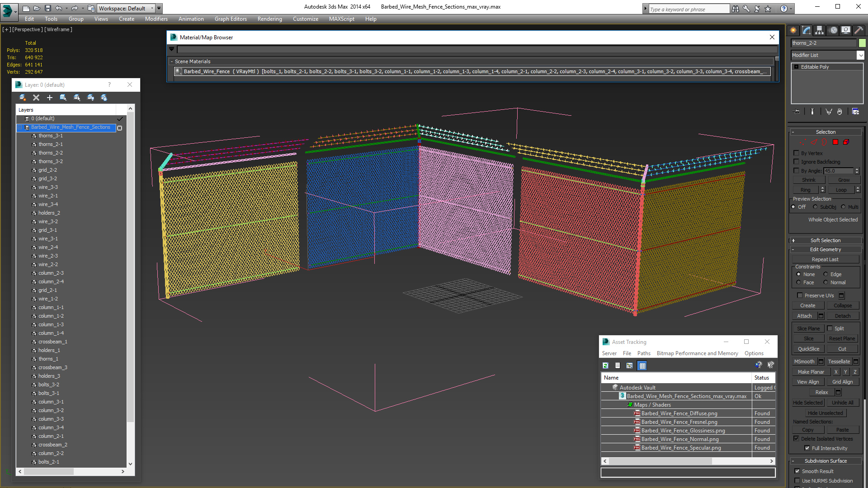Open the Modifier List dropdown
Screen dimensions: 868x488
(860, 55)
